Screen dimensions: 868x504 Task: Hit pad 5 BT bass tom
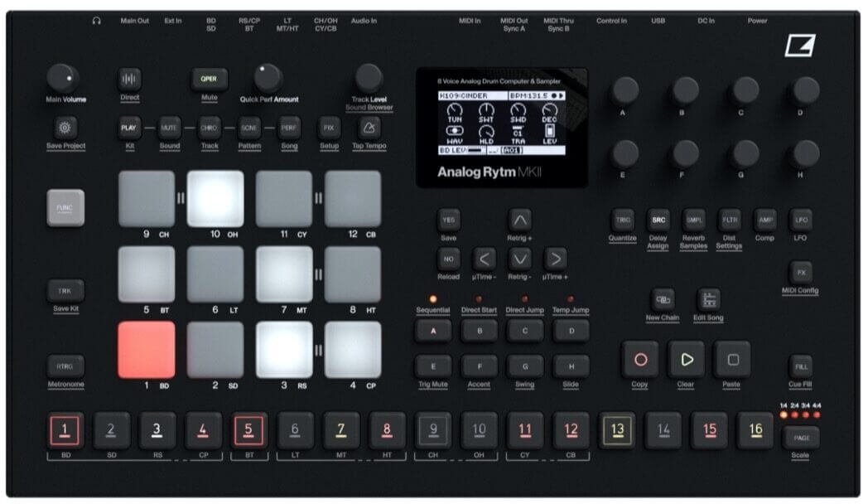146,274
